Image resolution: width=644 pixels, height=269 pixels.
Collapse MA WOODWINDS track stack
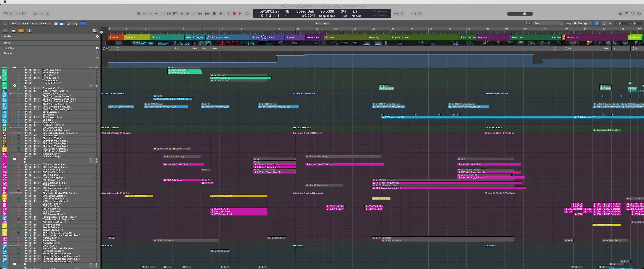(x=10, y=128)
